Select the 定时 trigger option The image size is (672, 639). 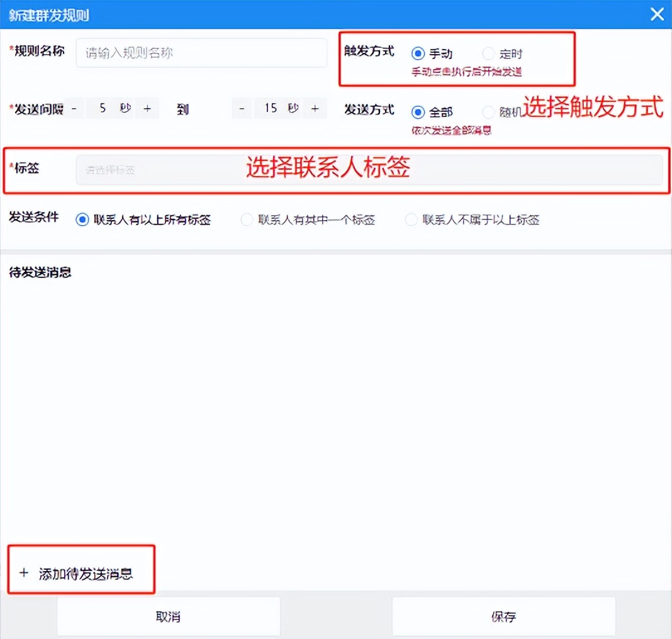(488, 53)
